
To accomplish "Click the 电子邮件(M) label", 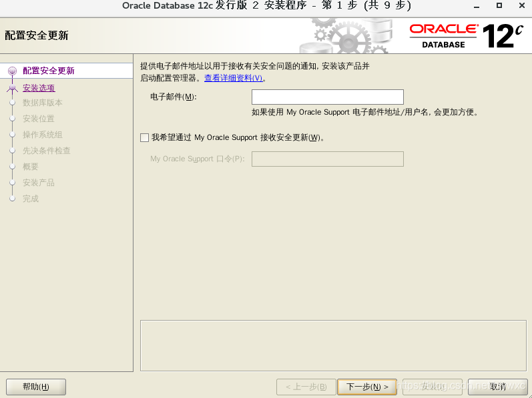I will (x=174, y=97).
